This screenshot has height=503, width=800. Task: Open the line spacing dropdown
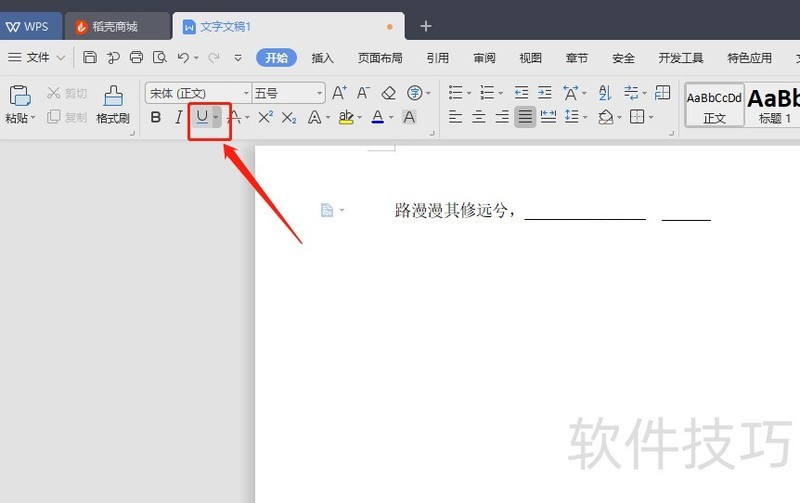click(x=585, y=117)
